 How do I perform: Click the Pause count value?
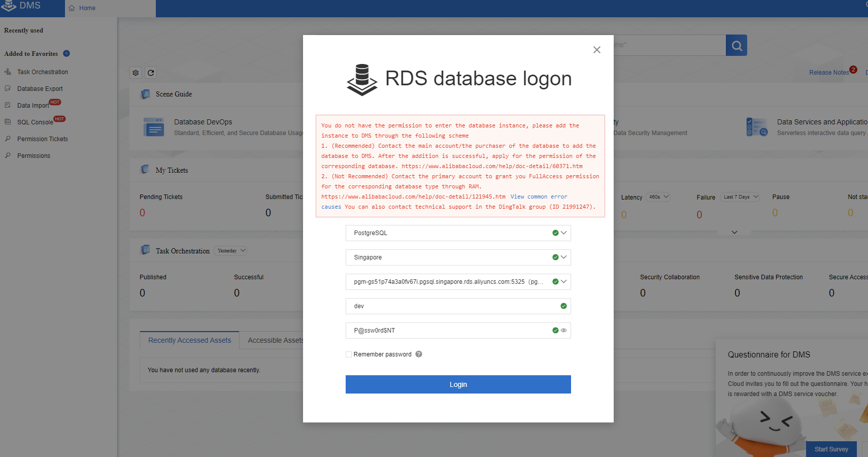775,213
